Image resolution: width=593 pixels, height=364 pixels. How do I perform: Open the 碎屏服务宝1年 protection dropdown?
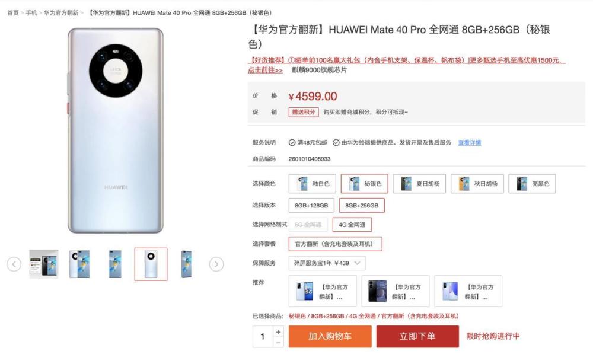pyautogui.click(x=327, y=263)
